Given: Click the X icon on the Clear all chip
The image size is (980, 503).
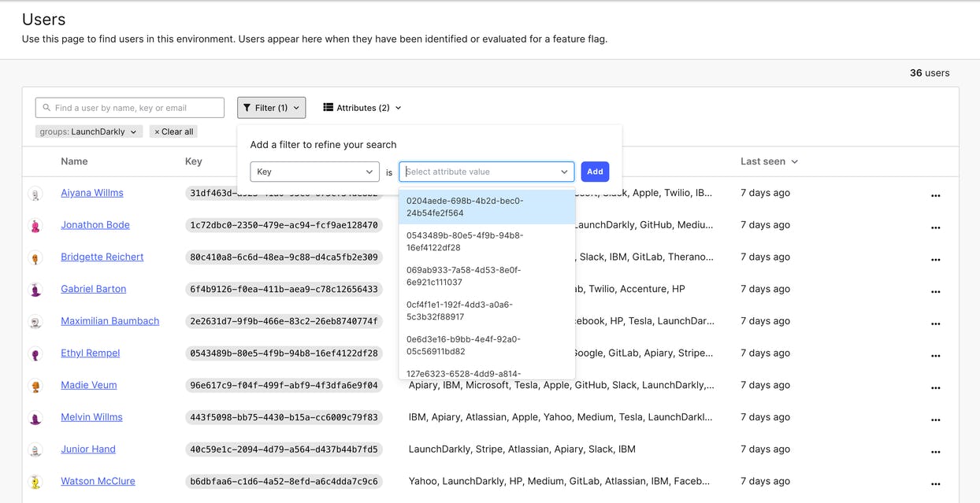Looking at the screenshot, I should (x=156, y=131).
